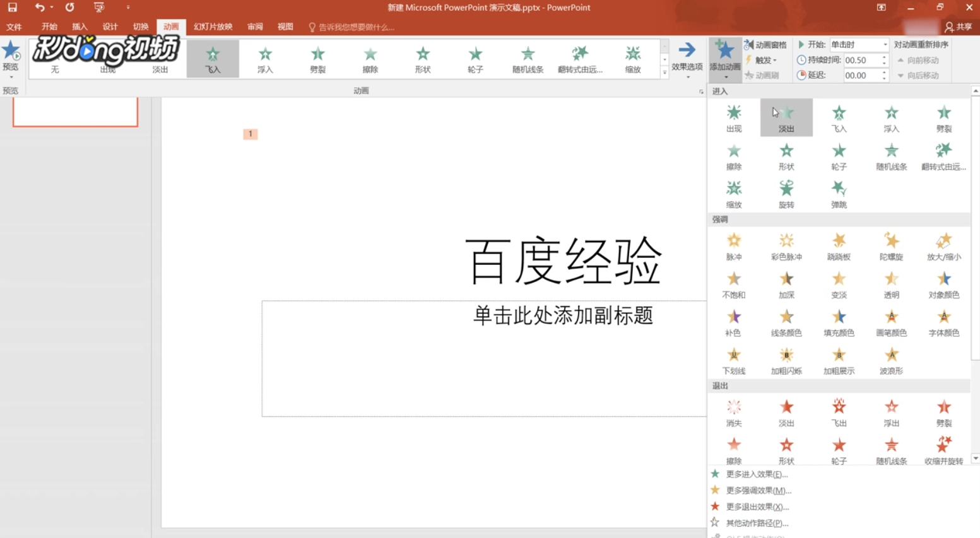The width and height of the screenshot is (980, 538).
Task: Choose 擦除 entrance effect in dropdown
Action: (x=733, y=156)
